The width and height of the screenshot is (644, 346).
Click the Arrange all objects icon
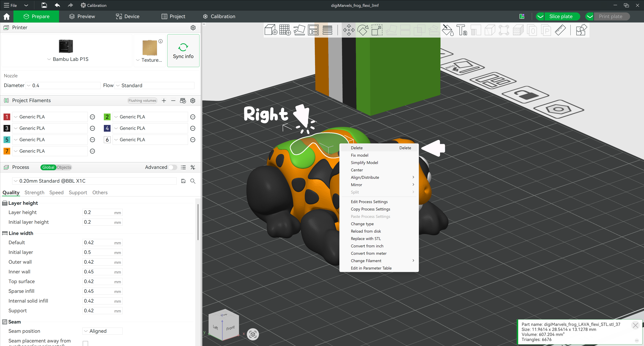click(x=313, y=30)
